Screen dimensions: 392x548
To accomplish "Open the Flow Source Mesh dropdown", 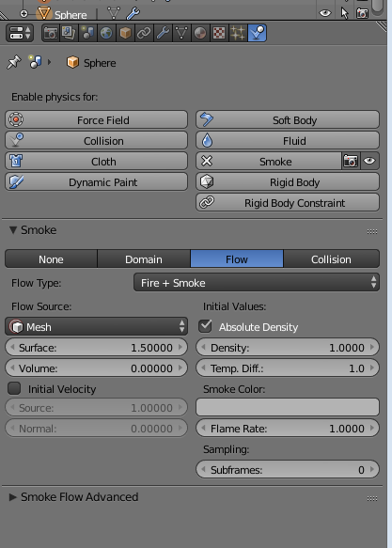I will 97,326.
